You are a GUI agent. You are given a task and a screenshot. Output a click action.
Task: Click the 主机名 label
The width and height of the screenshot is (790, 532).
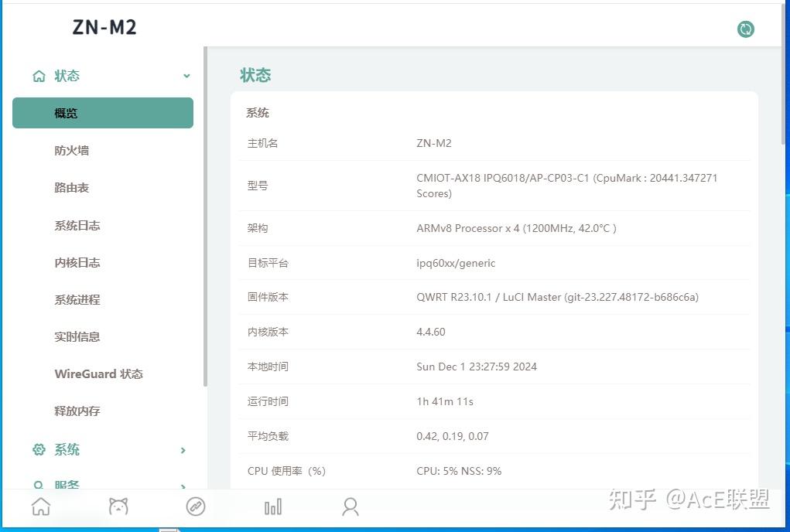(x=262, y=144)
